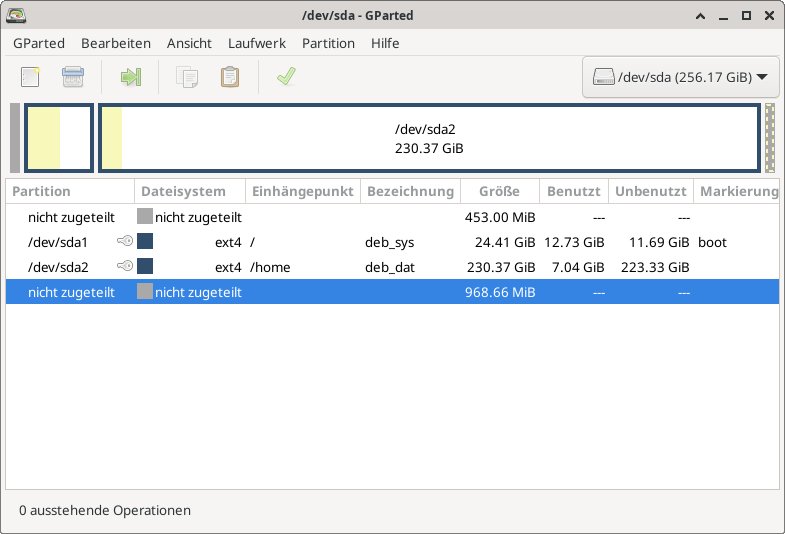Viewport: 785px width, 534px height.
Task: Click the Copy partition toolbar icon
Action: pos(187,77)
